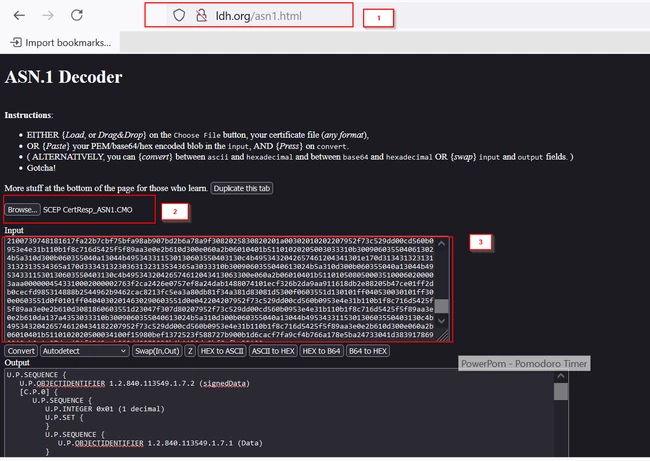The width and height of the screenshot is (650, 461).
Task: Click the ASCII to HEX button
Action: [273, 351]
